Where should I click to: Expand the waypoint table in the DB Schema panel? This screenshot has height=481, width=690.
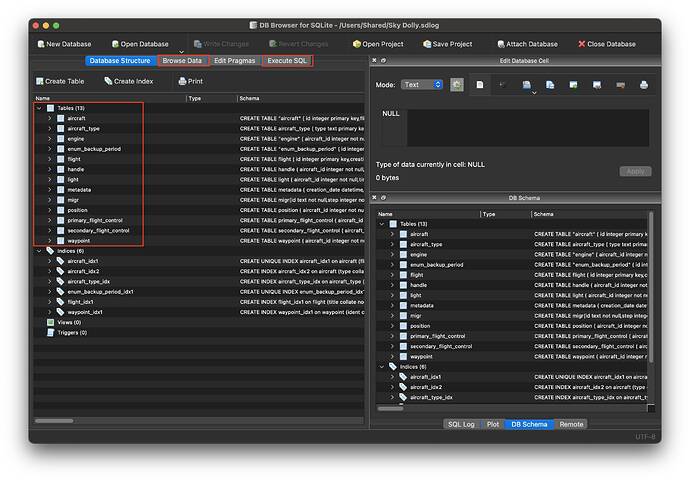392,356
